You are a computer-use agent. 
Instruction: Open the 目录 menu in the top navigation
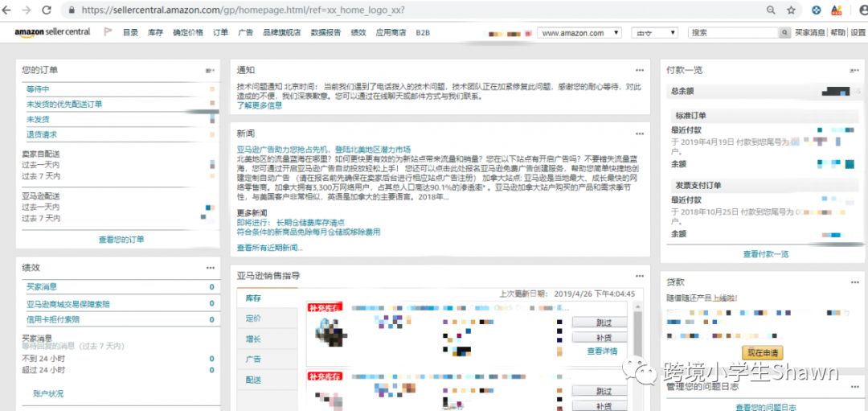tap(131, 33)
